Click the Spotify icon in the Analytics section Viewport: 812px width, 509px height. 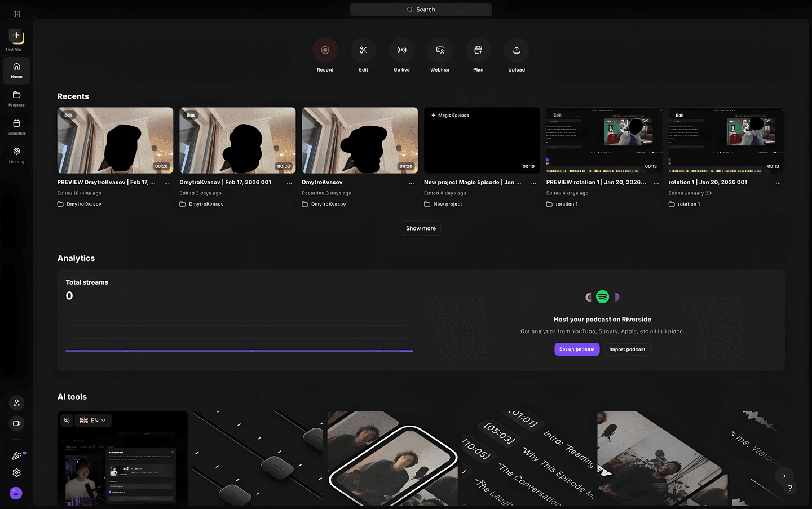click(x=602, y=296)
